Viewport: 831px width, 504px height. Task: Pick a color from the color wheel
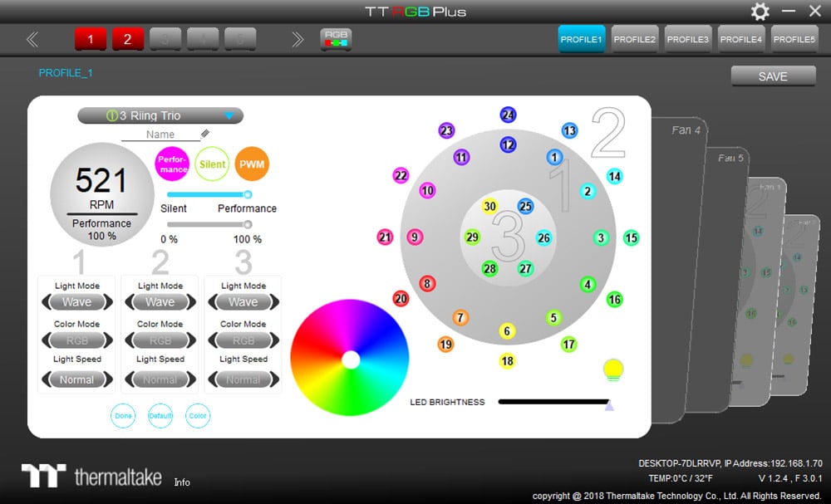[x=350, y=360]
